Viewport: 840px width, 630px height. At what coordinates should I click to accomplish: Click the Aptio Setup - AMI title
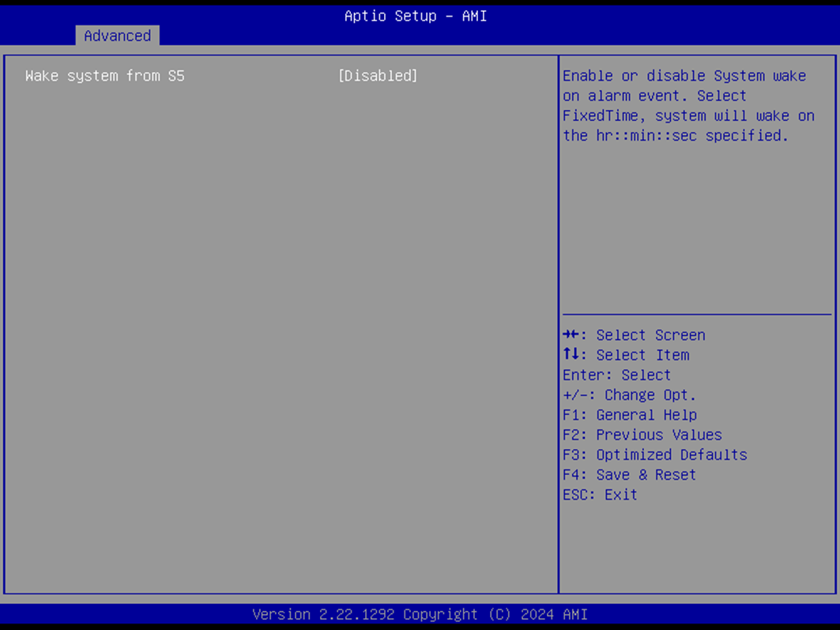coord(416,16)
